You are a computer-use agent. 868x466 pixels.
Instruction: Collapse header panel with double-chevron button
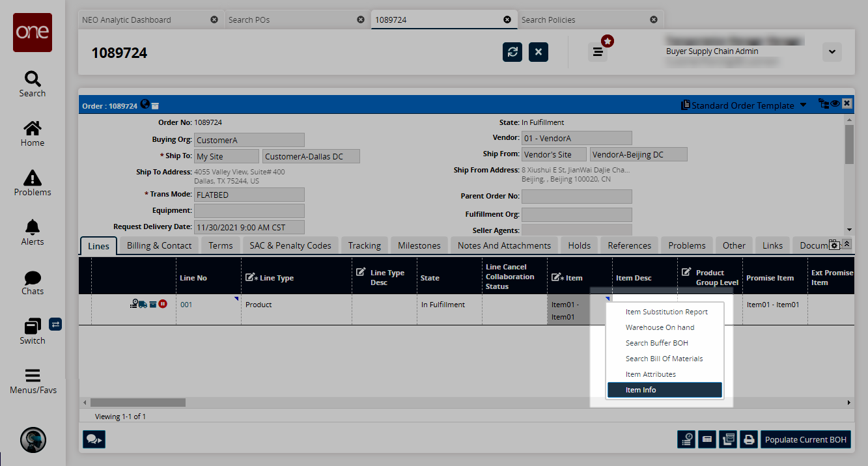pos(847,244)
